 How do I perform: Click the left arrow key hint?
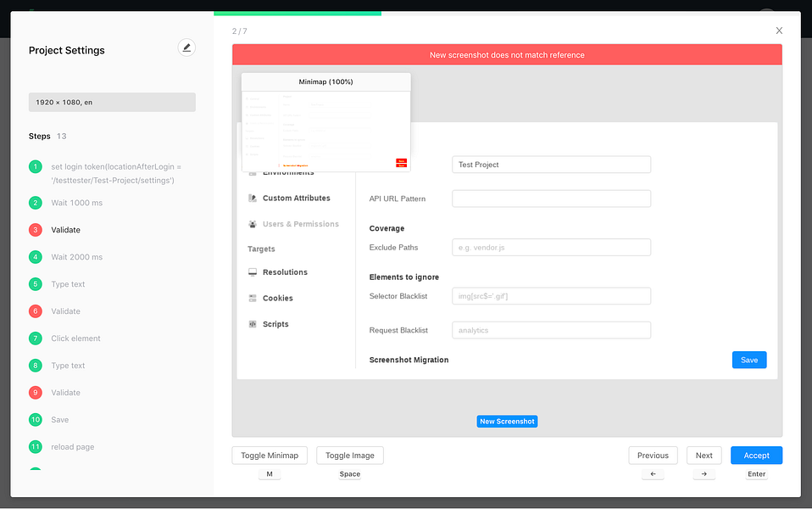653,473
